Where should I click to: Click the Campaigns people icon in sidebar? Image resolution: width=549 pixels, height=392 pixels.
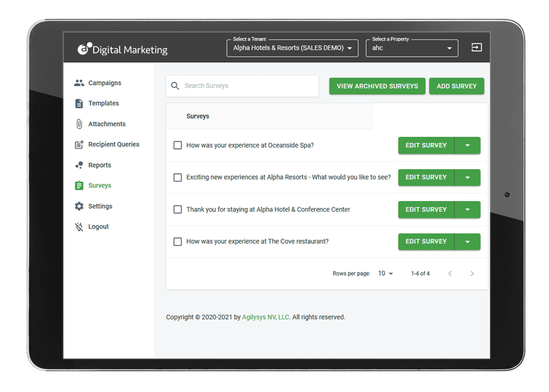point(79,83)
